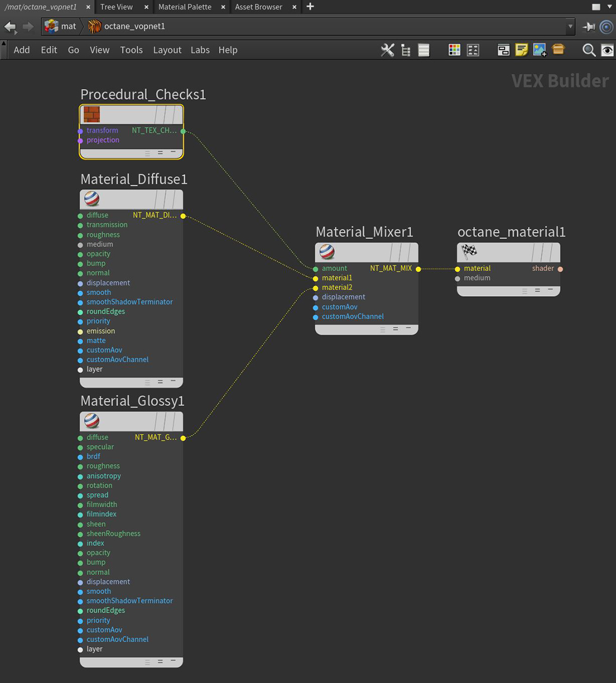Open the network editor tools wrench icon
Image resolution: width=616 pixels, height=683 pixels.
[x=387, y=50]
